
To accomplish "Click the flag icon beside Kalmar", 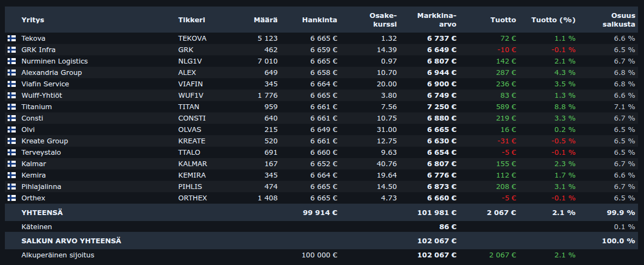I will tap(11, 164).
